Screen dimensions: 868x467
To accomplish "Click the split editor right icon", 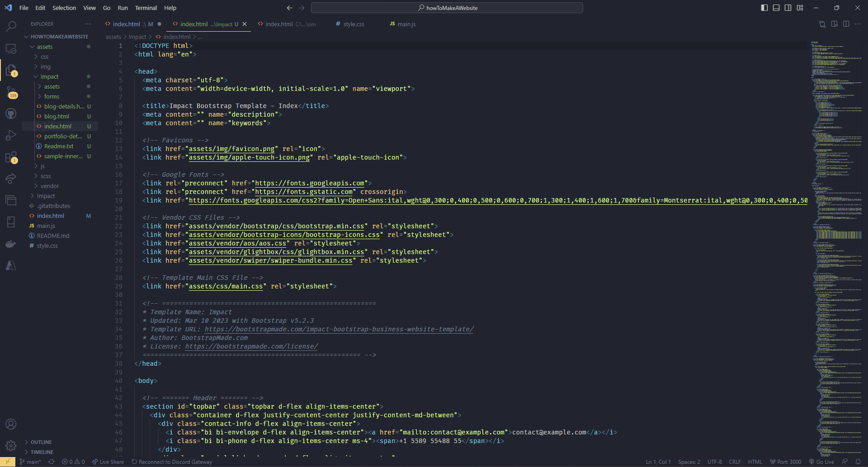I will click(x=846, y=24).
